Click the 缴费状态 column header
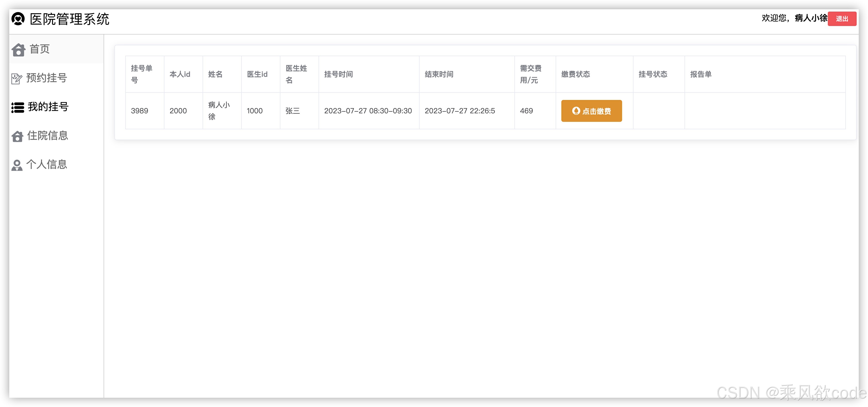Image resolution: width=868 pixels, height=407 pixels. click(575, 74)
